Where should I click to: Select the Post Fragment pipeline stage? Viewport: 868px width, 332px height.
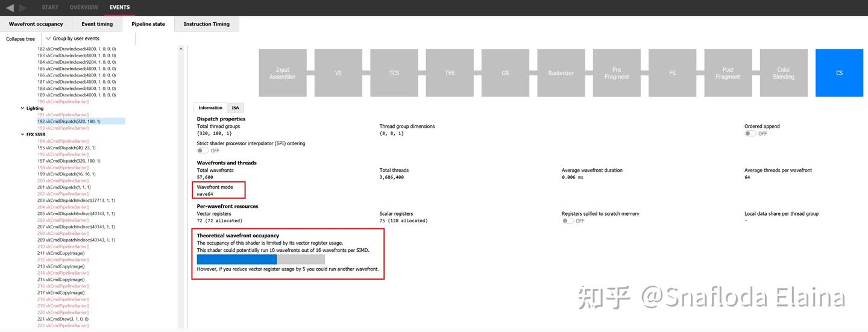click(728, 73)
